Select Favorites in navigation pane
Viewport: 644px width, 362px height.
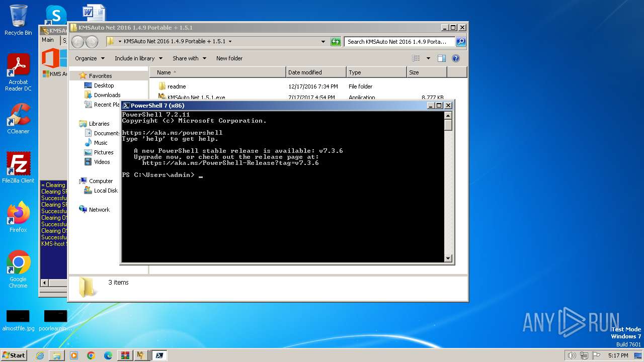click(100, 76)
